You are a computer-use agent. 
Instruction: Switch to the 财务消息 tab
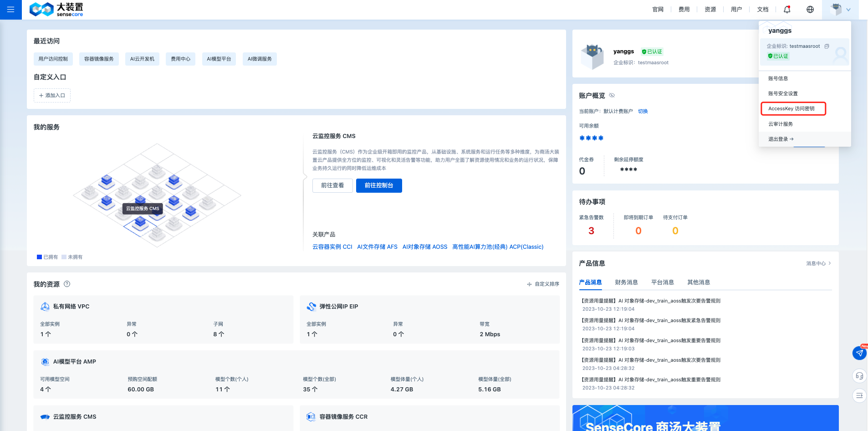point(626,282)
